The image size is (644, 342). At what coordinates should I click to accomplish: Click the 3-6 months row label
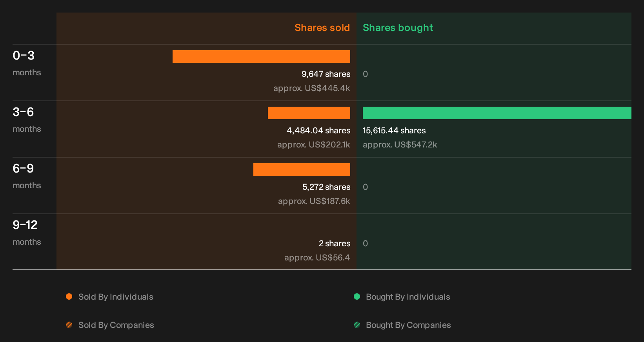27,120
